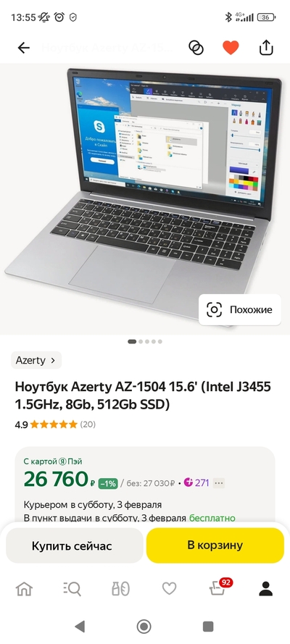
Task: Open the cart tab with 92 badge
Action: point(218,587)
